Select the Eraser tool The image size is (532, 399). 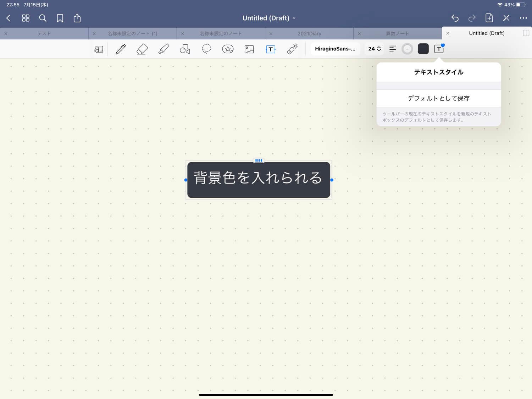[142, 49]
